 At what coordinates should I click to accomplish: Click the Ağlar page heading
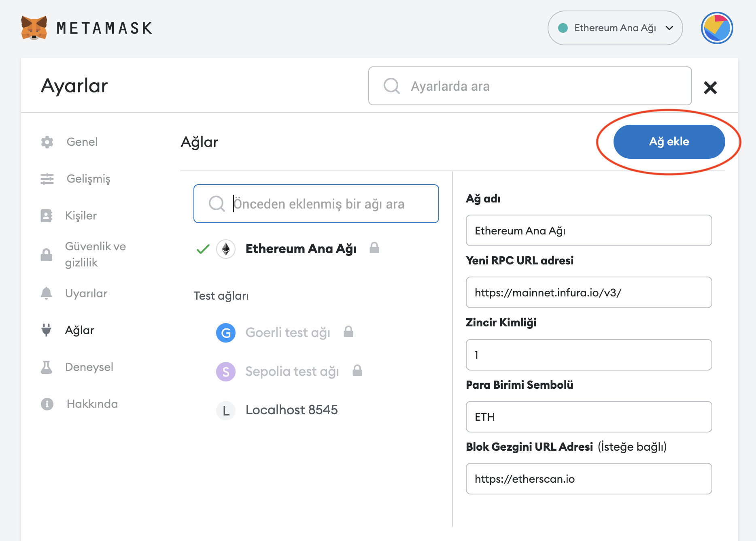(200, 142)
